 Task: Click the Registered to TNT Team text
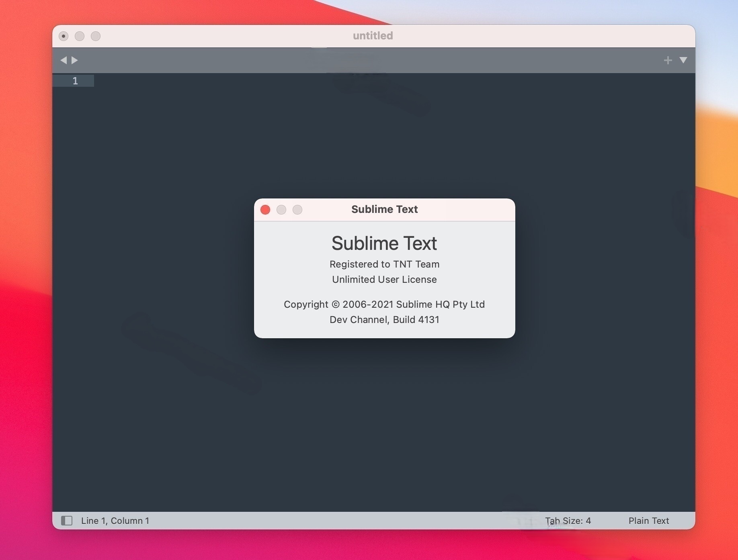click(x=384, y=264)
